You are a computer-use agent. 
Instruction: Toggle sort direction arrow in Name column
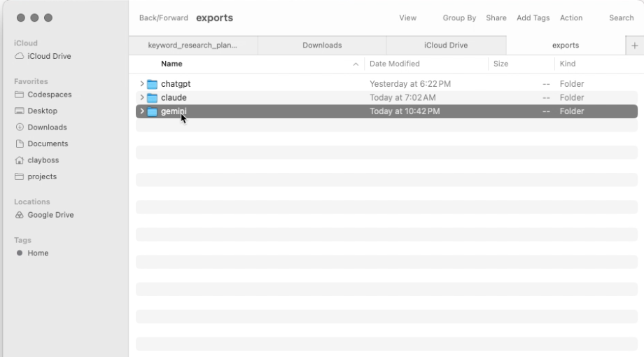356,64
